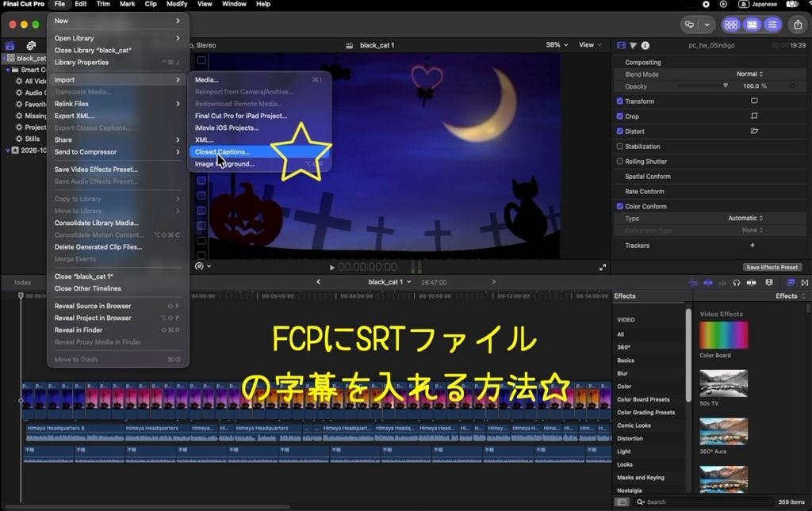The height and width of the screenshot is (511, 812).
Task: Open the black_cat 1 timeline name dropdown
Action: (x=389, y=282)
